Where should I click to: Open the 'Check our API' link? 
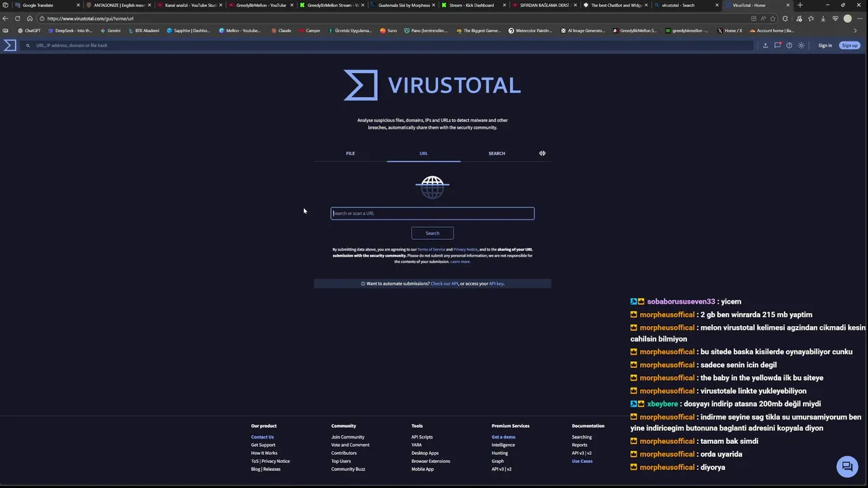[x=444, y=283]
